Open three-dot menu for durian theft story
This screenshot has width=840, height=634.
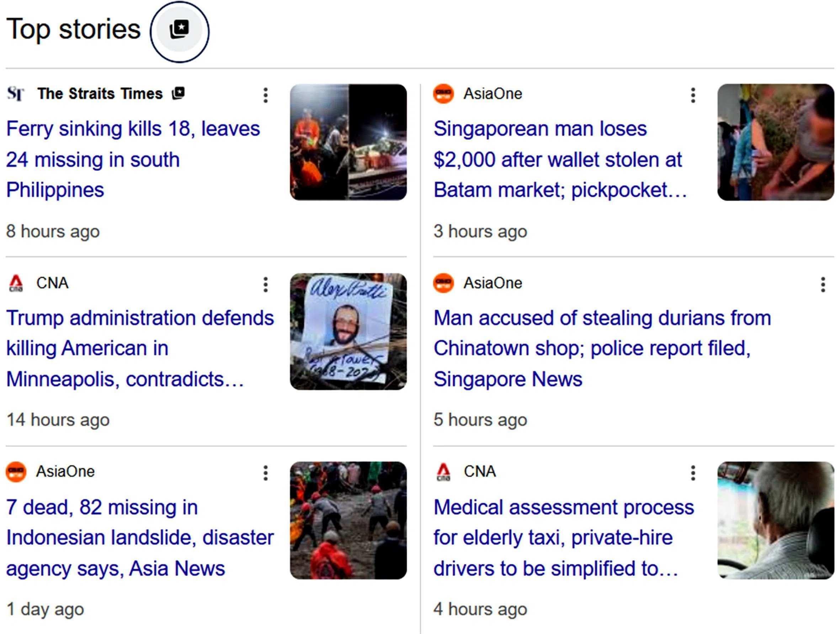click(823, 284)
